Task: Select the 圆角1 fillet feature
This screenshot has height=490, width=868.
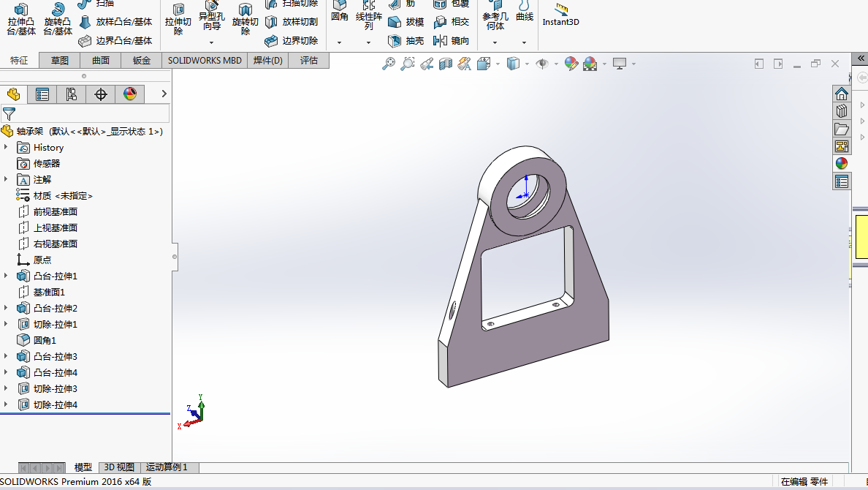Action: (x=37, y=340)
